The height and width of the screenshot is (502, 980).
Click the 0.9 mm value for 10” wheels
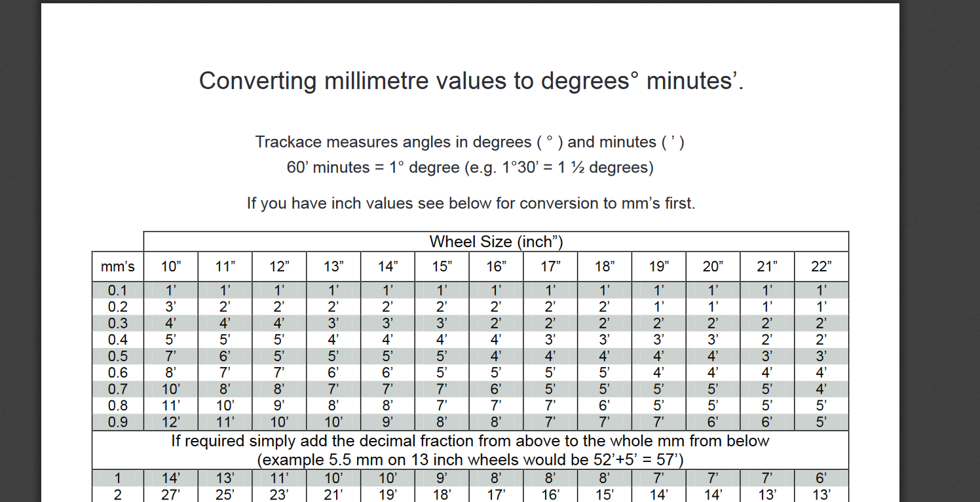[170, 422]
